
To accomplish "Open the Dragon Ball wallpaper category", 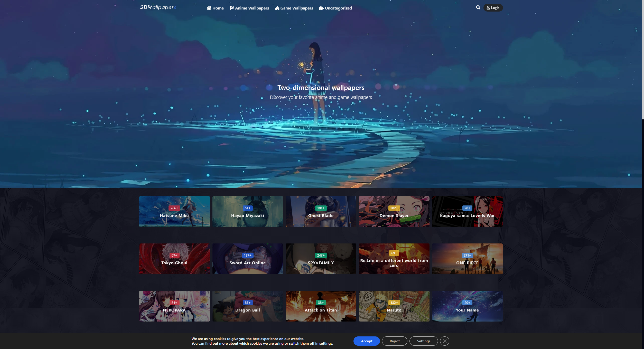I will click(247, 306).
